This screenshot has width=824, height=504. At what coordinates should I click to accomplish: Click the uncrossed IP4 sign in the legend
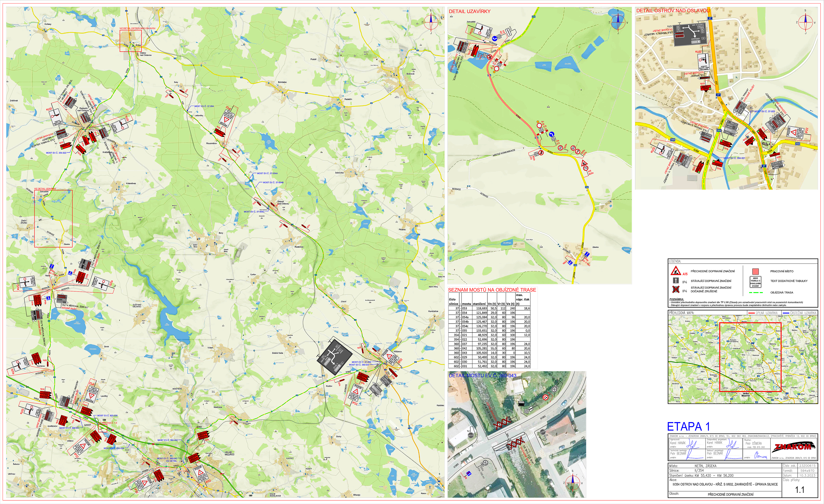(676, 281)
